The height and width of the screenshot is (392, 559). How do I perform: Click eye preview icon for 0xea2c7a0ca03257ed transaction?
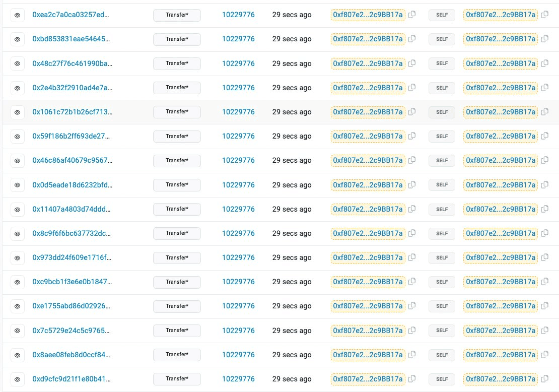point(17,15)
